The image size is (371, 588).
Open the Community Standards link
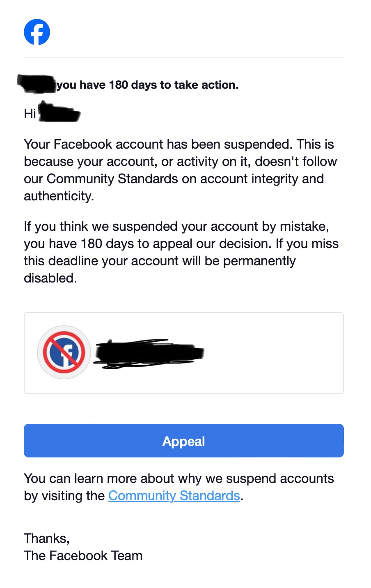click(x=174, y=496)
